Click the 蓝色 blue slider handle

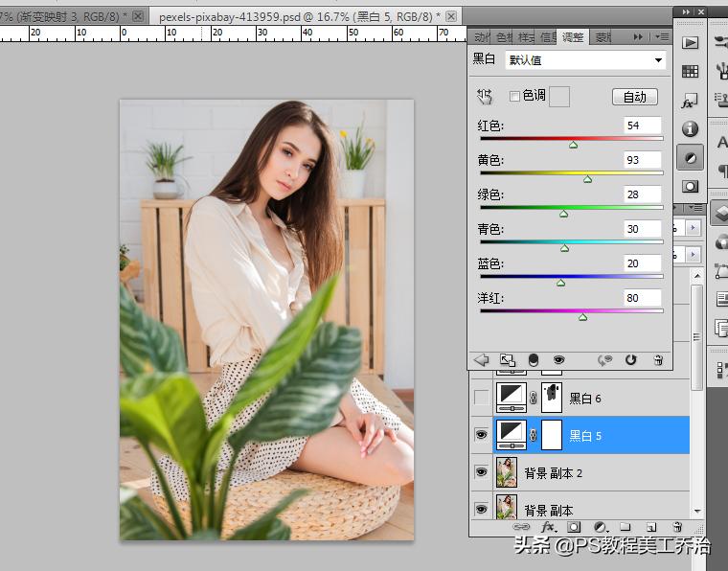[561, 283]
